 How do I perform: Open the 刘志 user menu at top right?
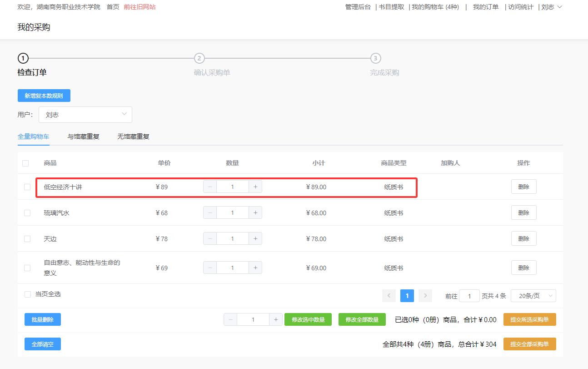pos(548,7)
